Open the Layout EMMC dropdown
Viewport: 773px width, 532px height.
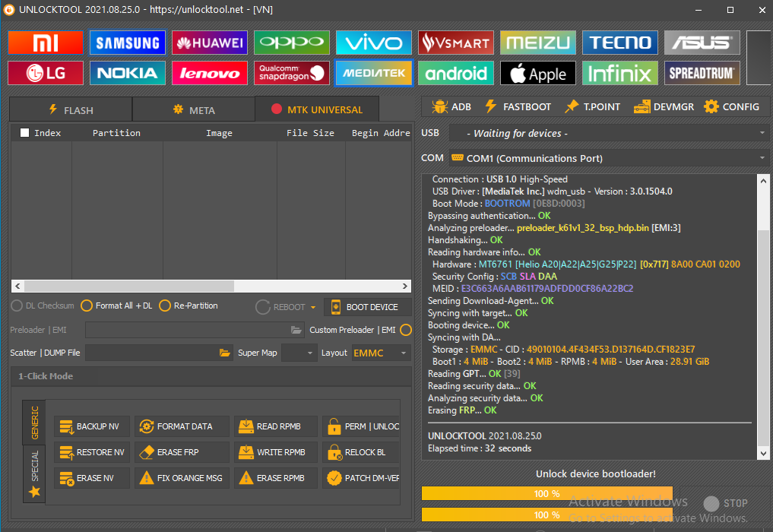click(x=381, y=353)
